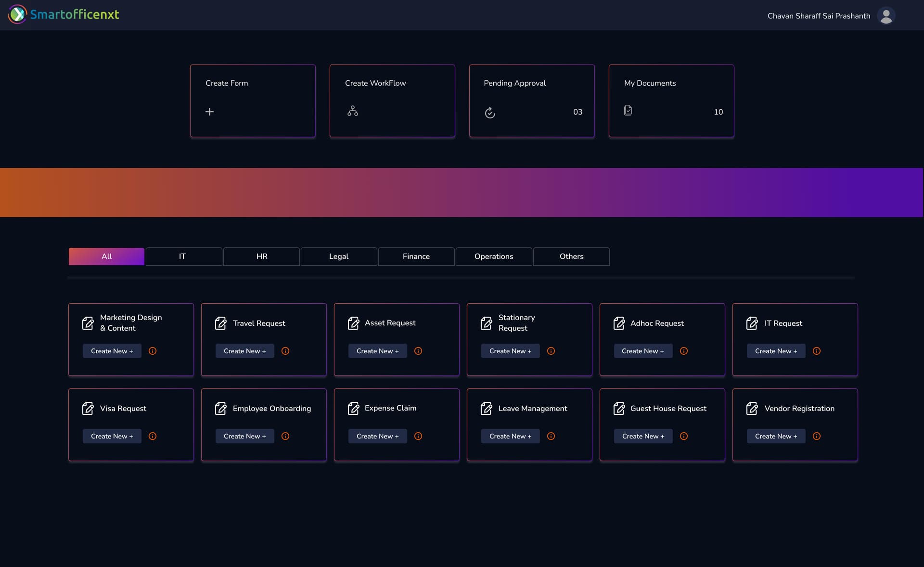This screenshot has height=567, width=924.
Task: Click the plus icon on Create Form card
Action: tap(210, 111)
